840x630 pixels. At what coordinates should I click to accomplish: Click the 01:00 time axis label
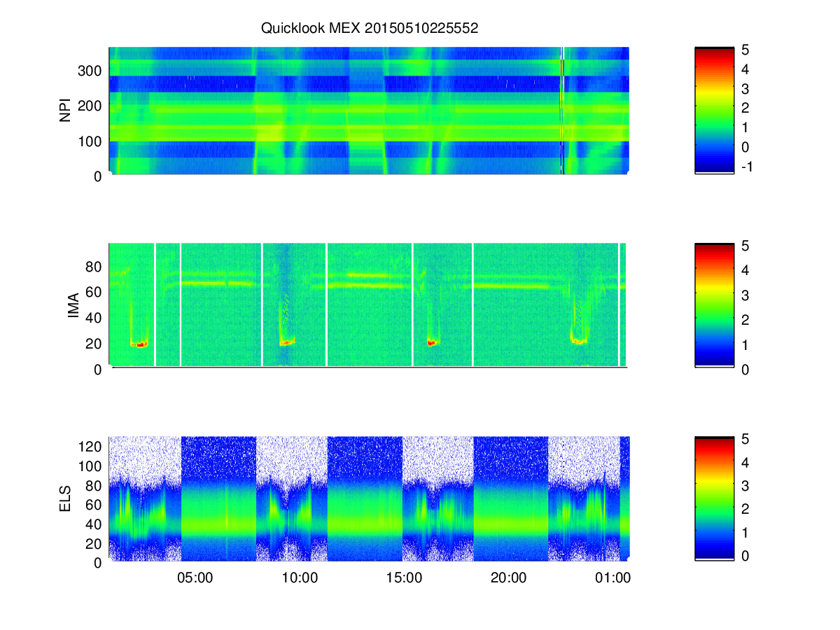coord(613,579)
